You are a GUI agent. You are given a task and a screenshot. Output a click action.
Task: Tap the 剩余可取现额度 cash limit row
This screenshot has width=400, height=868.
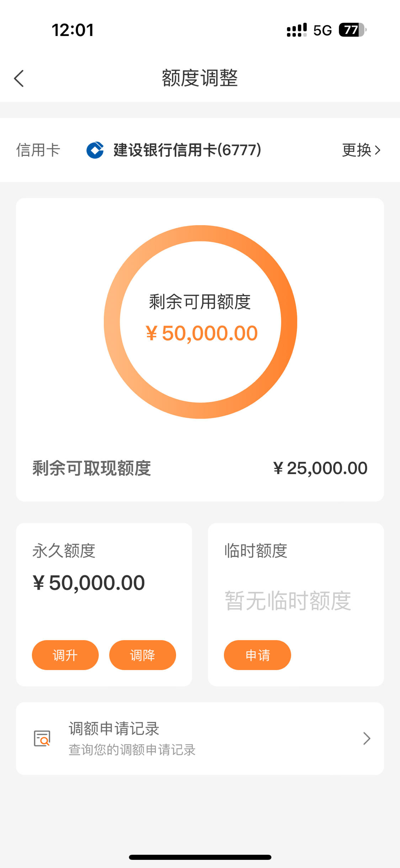click(x=200, y=468)
